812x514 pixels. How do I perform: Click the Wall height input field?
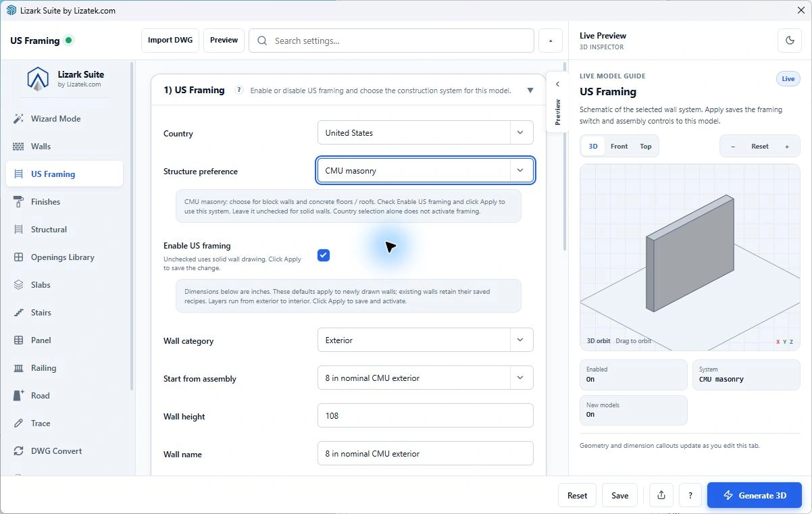(426, 416)
